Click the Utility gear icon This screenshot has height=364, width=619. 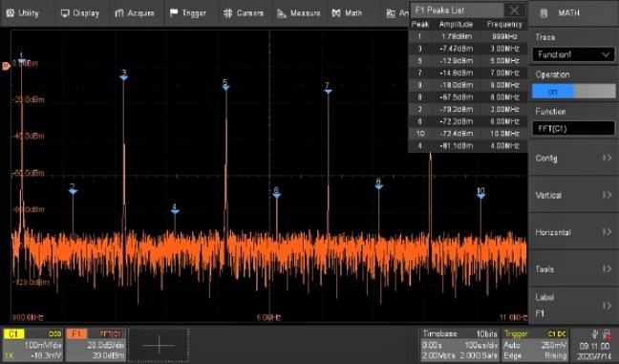click(x=10, y=13)
